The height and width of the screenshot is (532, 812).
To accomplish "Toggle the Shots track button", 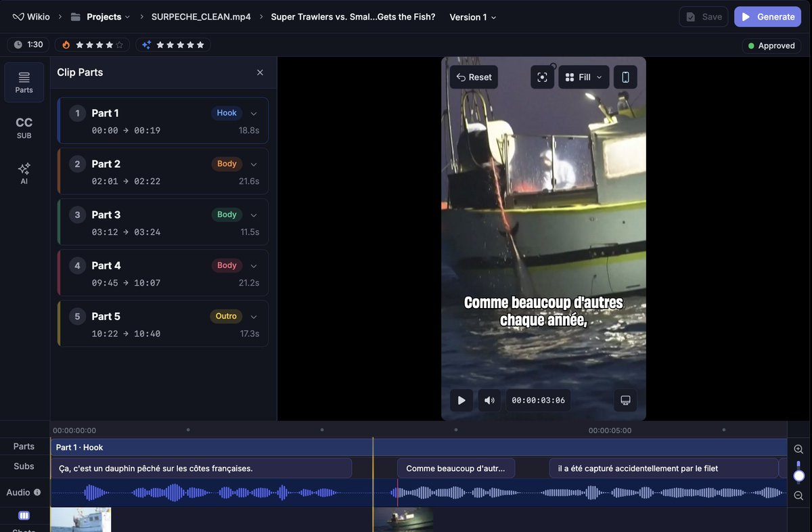I will pyautogui.click(x=24, y=516).
